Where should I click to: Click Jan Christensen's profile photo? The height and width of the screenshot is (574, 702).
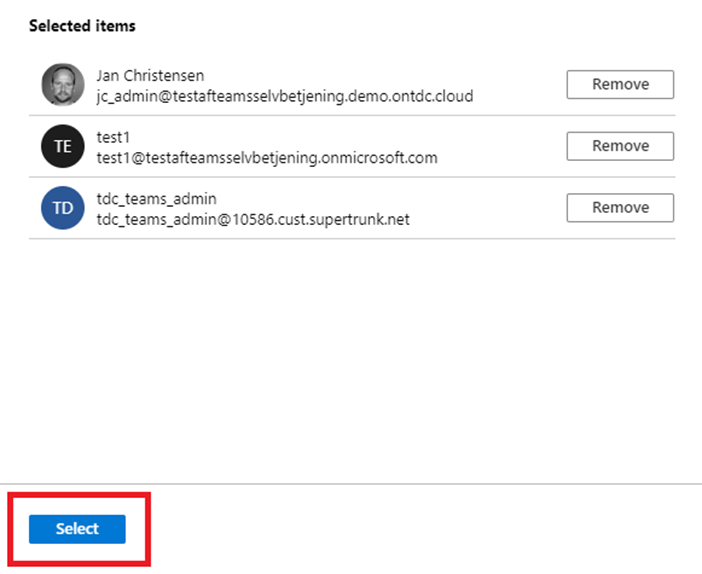tap(63, 84)
